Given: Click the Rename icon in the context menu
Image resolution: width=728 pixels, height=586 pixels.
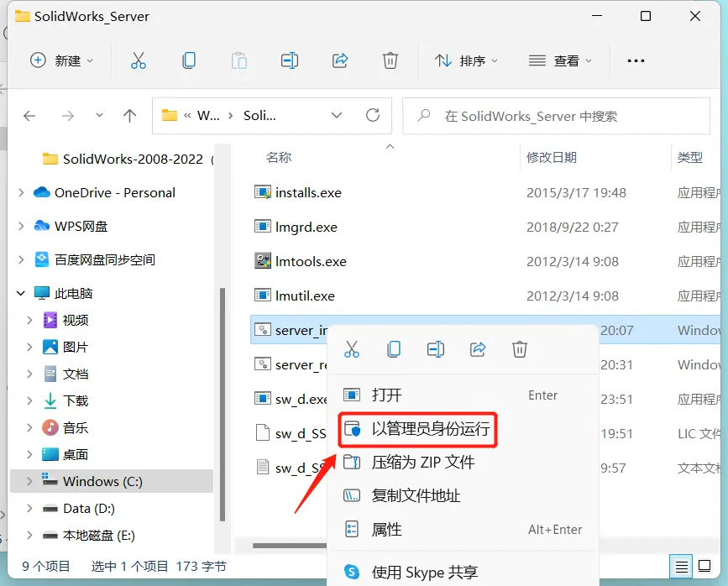Looking at the screenshot, I should tap(436, 349).
